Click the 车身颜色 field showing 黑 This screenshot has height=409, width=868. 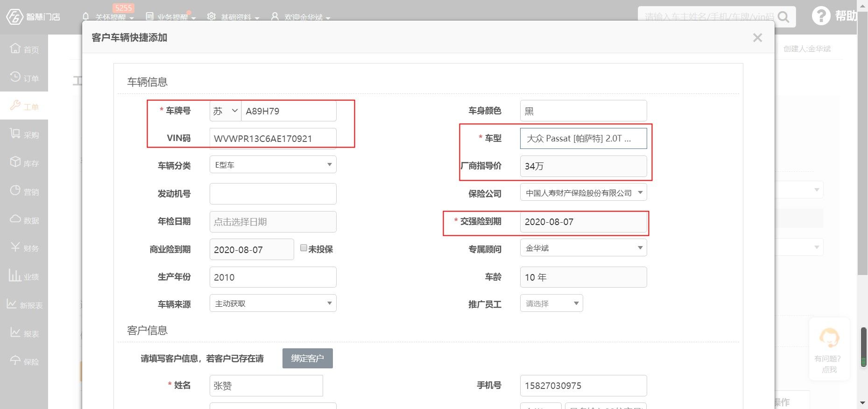click(583, 111)
